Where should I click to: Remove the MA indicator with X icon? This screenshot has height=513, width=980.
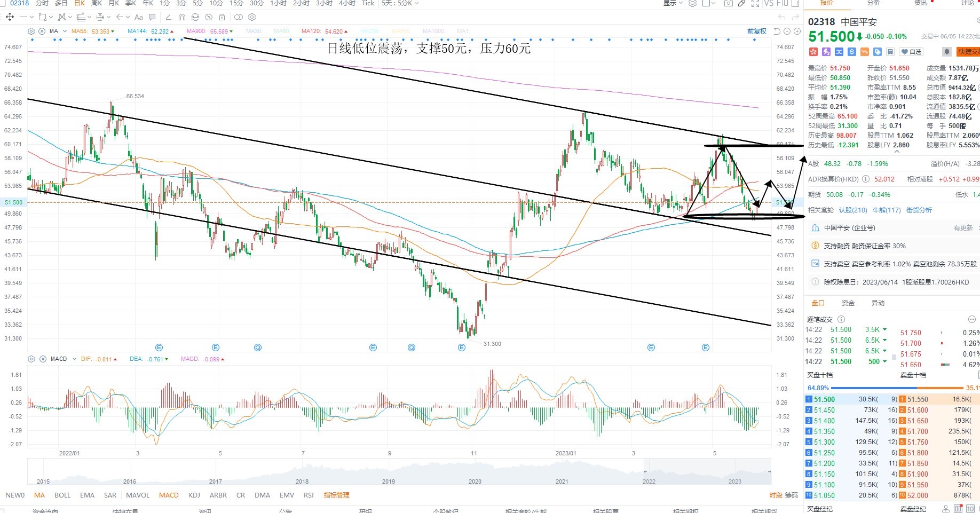tap(42, 31)
